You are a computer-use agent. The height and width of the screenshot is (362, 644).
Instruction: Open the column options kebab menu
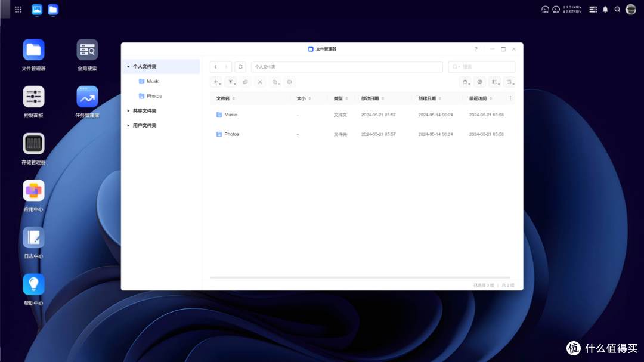coord(510,98)
